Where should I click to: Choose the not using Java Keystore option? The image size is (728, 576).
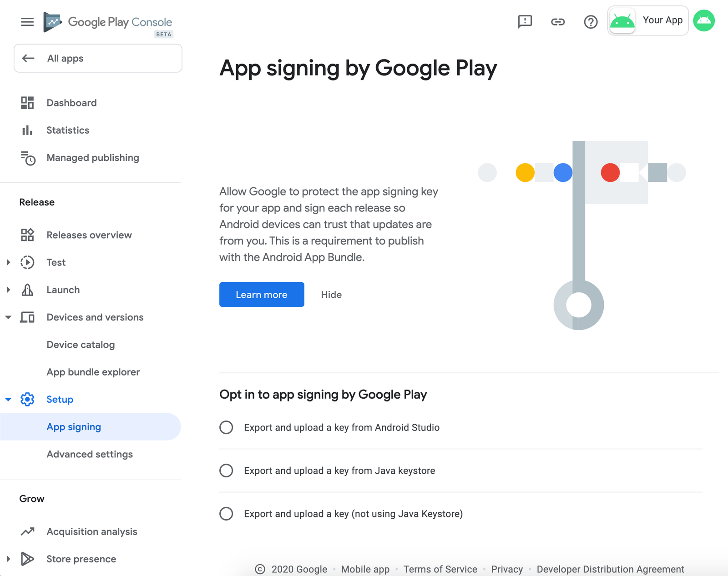(x=226, y=514)
